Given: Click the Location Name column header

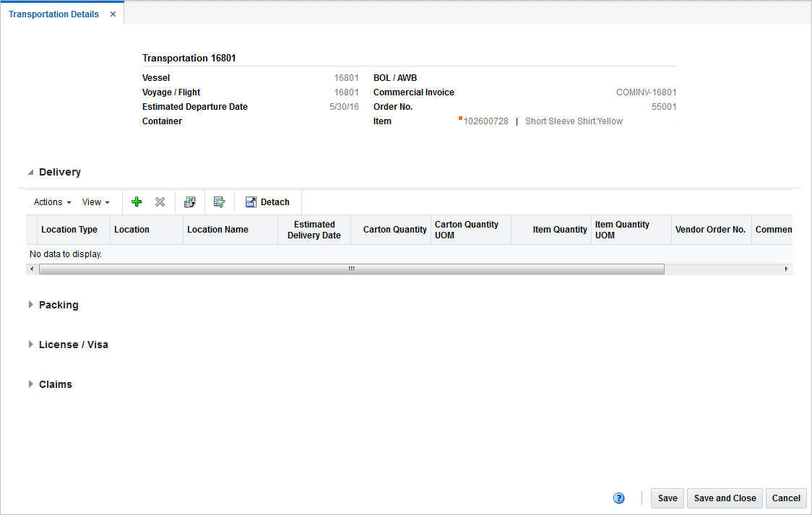Looking at the screenshot, I should pyautogui.click(x=230, y=229).
